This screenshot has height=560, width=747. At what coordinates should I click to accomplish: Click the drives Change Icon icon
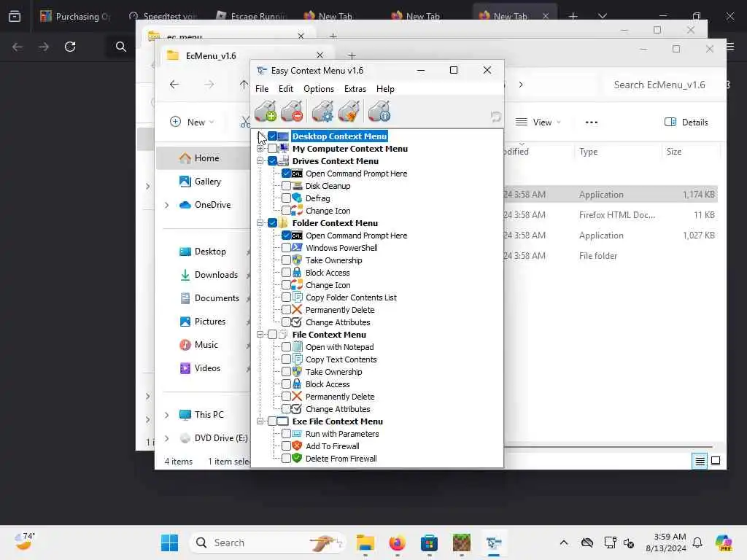(297, 211)
